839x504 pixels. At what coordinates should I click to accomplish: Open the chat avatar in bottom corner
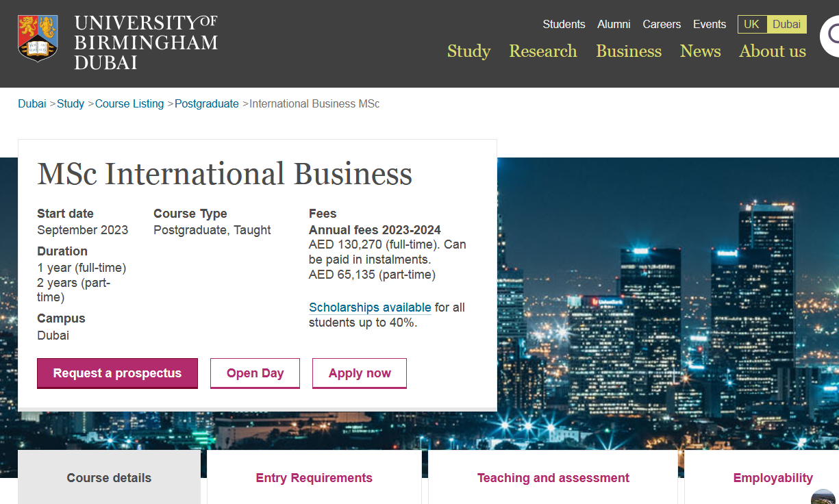click(x=824, y=498)
